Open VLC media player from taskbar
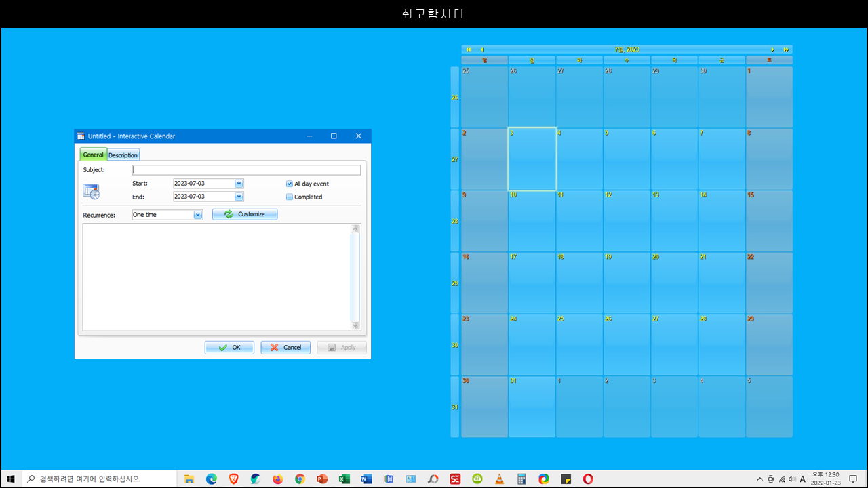Viewport: 868px width, 488px height. point(500,479)
